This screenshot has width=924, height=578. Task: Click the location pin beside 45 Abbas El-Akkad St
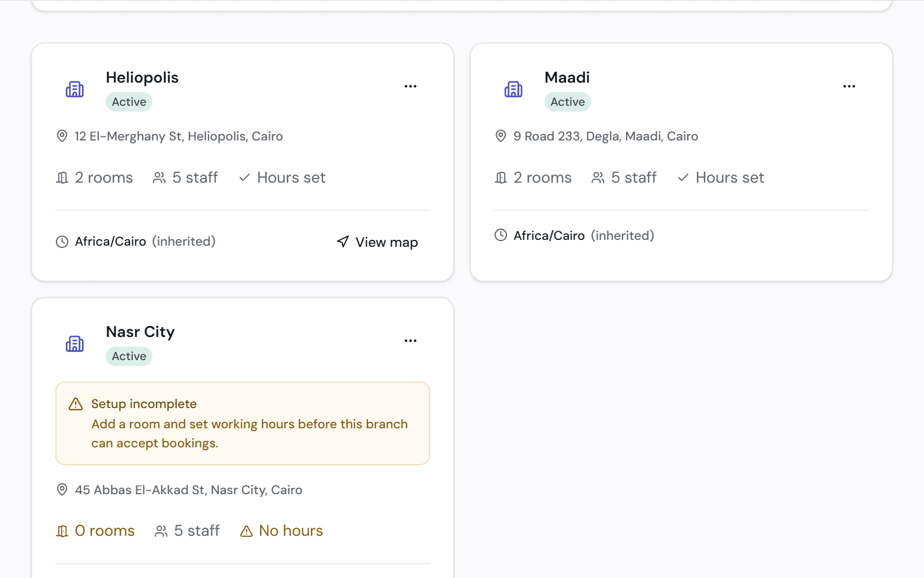[62, 490]
